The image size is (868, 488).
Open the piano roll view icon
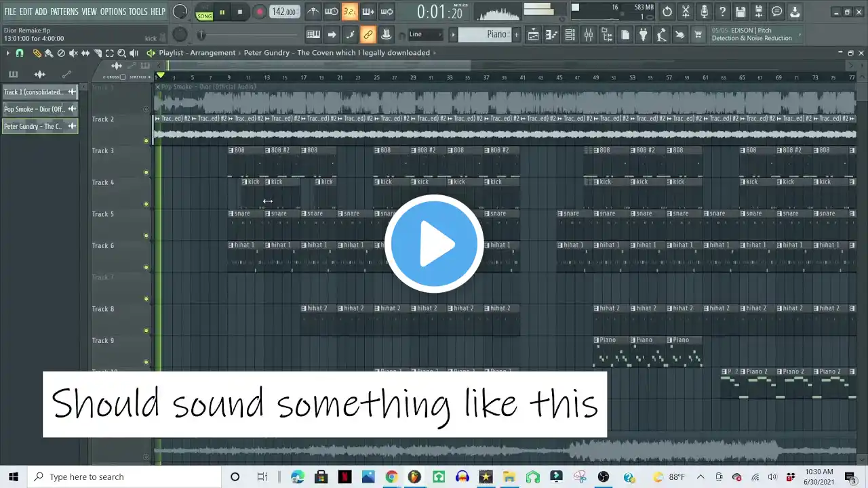pos(551,35)
